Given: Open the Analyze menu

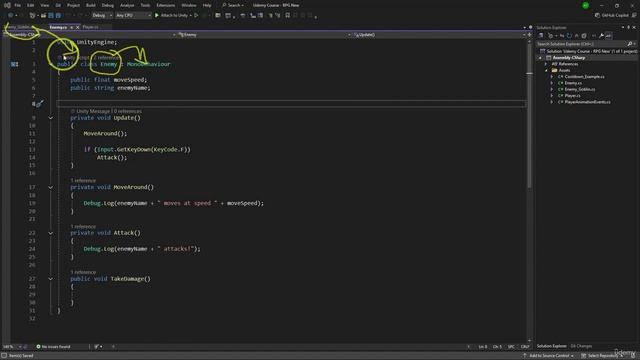Looking at the screenshot, I should click(127, 5).
